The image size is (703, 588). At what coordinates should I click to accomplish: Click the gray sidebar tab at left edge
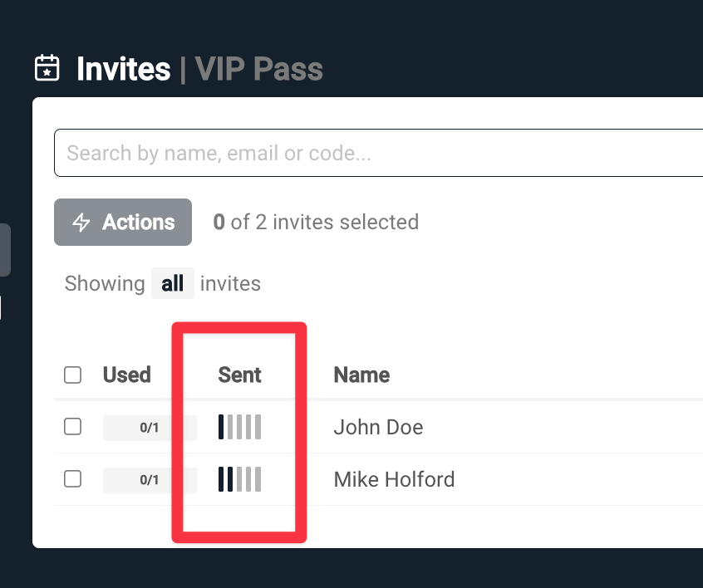point(5,249)
